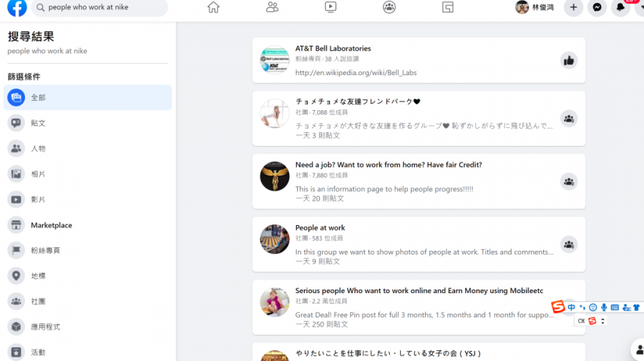Select the 貼文 posts filter

click(87, 123)
